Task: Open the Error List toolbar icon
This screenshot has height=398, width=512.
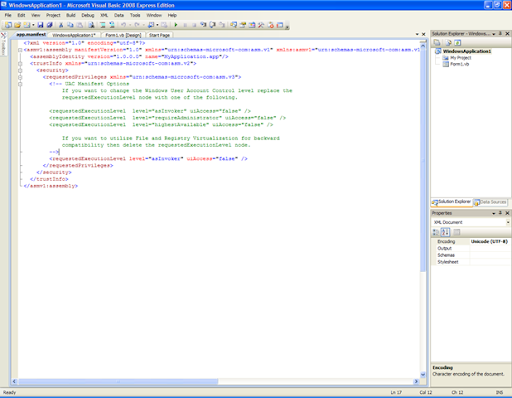Action: (x=271, y=25)
